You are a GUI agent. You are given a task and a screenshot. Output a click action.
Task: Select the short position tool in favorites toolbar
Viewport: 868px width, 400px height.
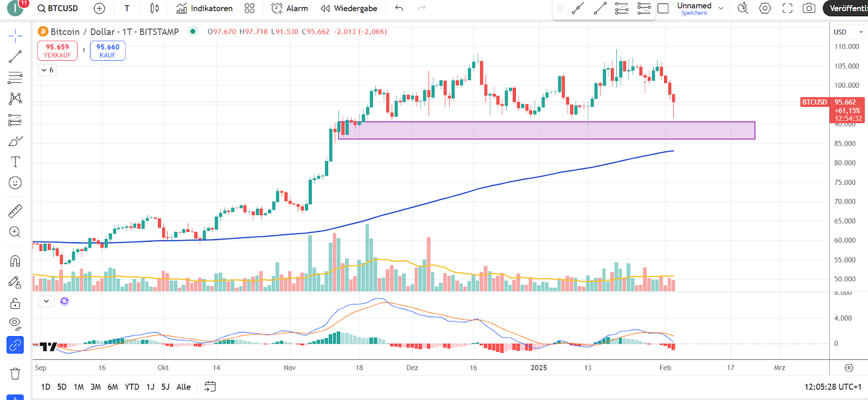click(644, 8)
